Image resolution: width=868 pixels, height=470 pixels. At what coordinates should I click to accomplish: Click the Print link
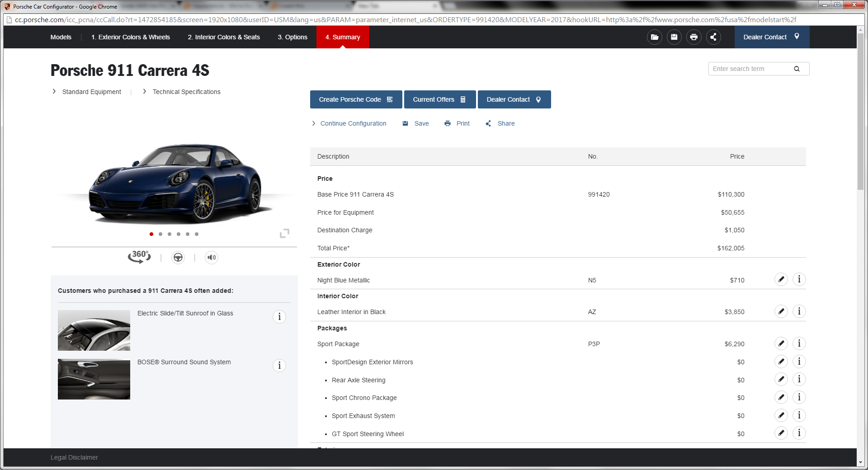click(x=457, y=123)
